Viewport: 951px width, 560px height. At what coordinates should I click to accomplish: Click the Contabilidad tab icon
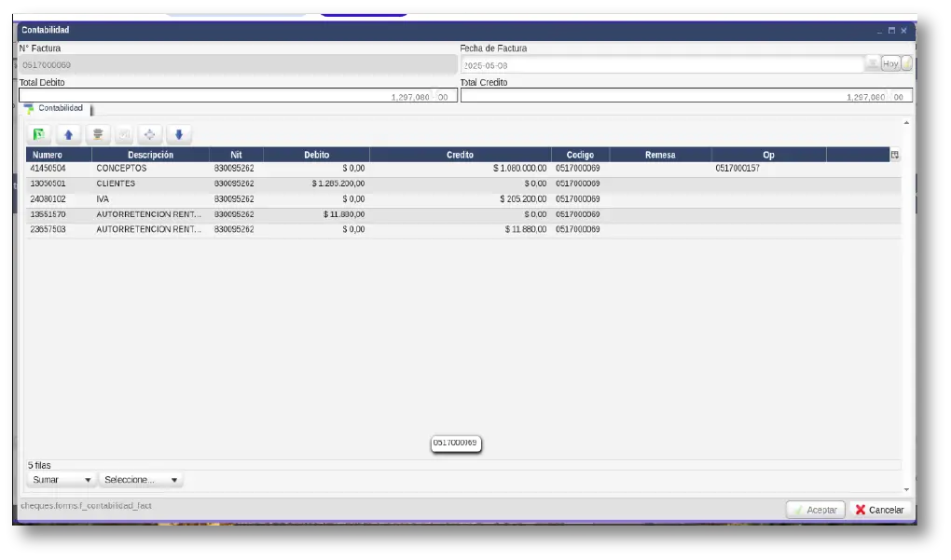tap(29, 108)
